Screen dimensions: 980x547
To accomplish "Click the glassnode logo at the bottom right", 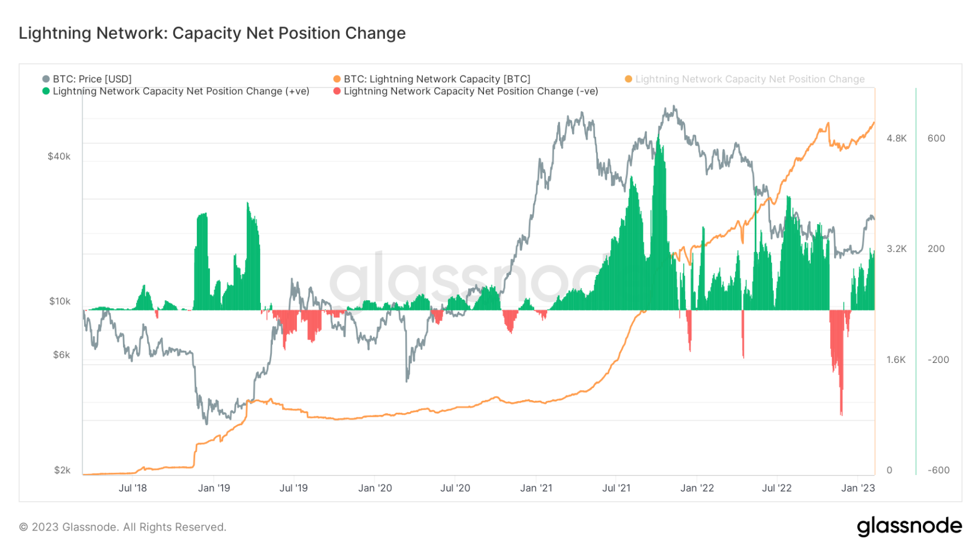I will pos(909,526).
